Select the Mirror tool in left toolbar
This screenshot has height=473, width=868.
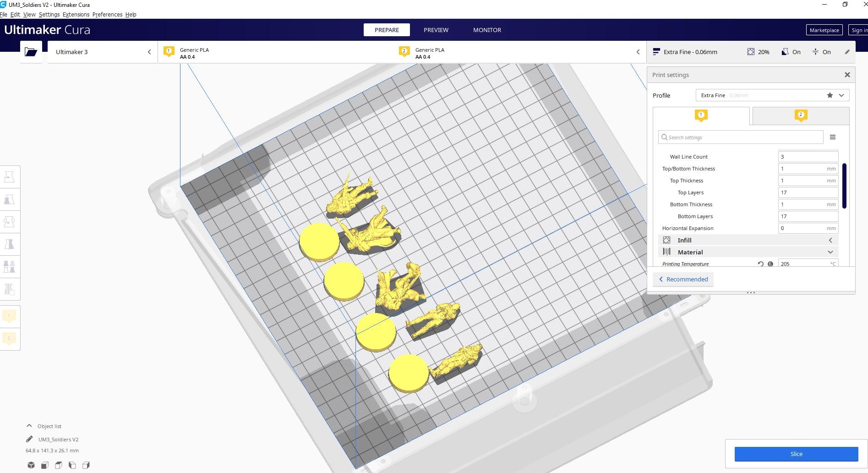tap(9, 244)
